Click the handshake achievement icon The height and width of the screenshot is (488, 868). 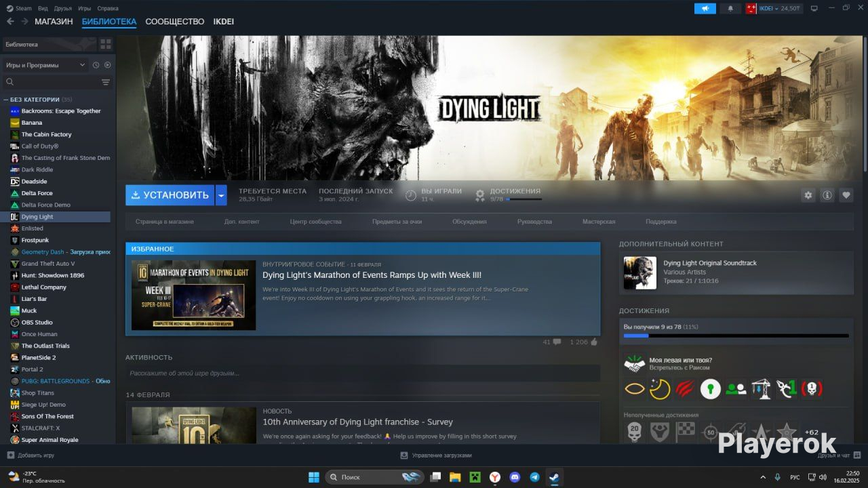pos(635,364)
